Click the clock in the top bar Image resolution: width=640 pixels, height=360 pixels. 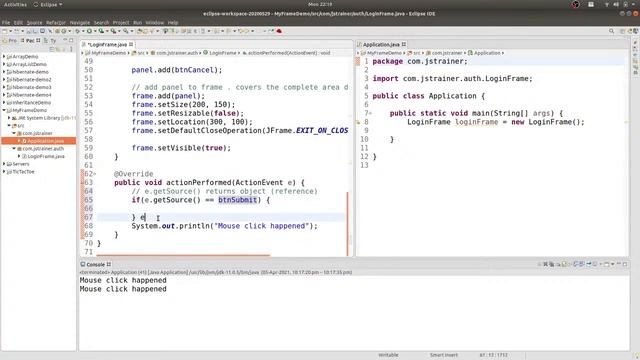pos(320,4)
